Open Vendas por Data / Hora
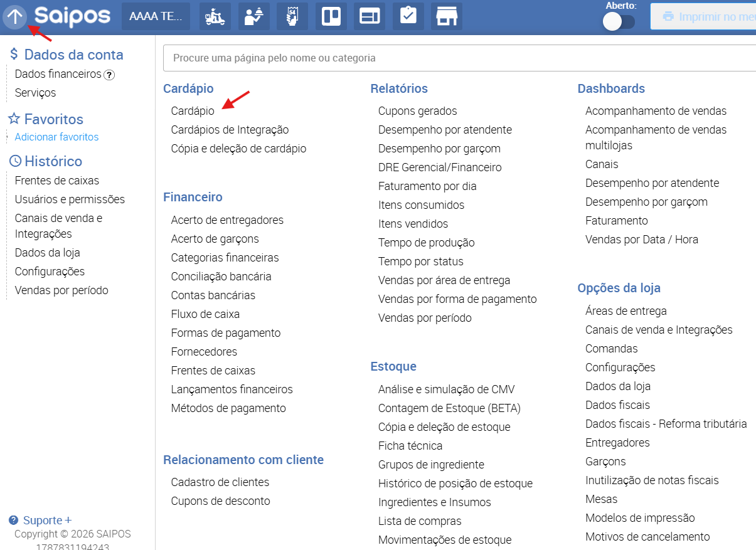The height and width of the screenshot is (550, 756). point(641,240)
